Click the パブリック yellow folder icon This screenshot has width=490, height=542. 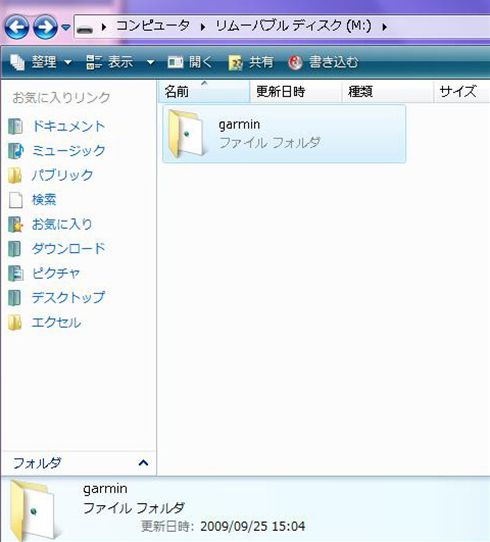point(15,175)
